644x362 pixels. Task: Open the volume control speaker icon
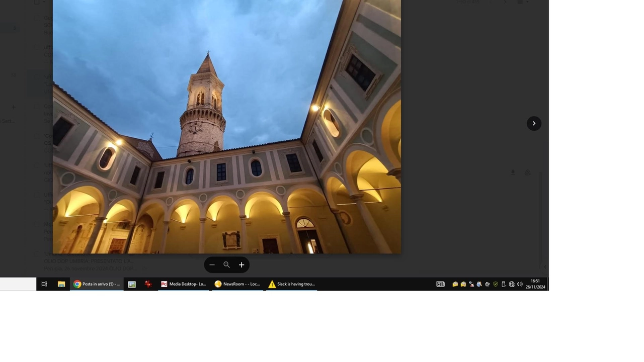(520, 284)
